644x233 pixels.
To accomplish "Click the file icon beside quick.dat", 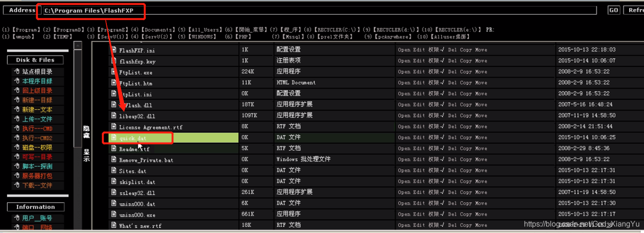I will pyautogui.click(x=113, y=137).
